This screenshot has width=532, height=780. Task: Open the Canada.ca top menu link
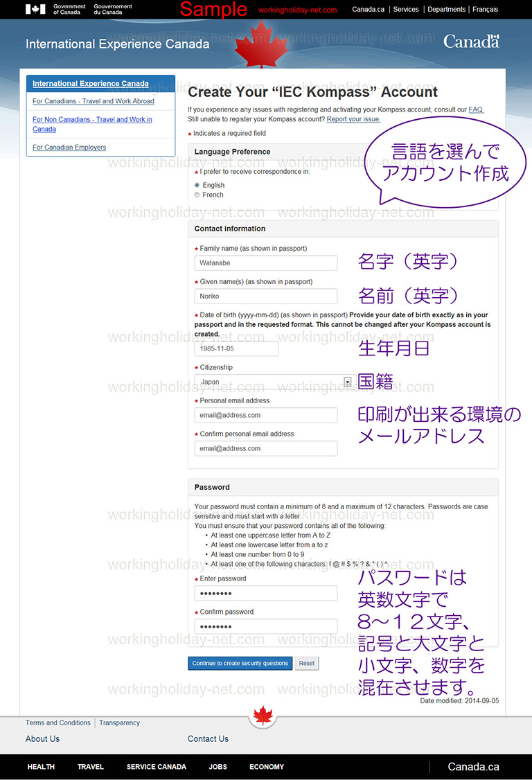pyautogui.click(x=369, y=10)
